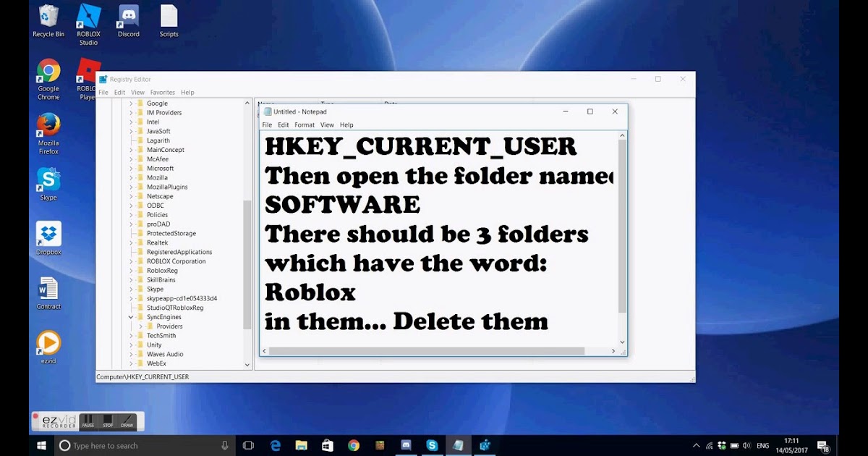Select the Lagarith key

coord(158,140)
